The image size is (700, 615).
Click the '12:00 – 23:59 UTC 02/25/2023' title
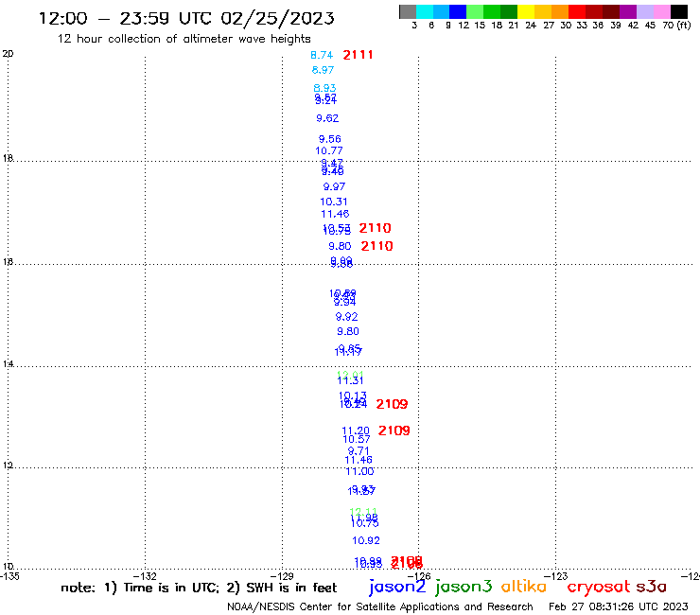tap(186, 18)
